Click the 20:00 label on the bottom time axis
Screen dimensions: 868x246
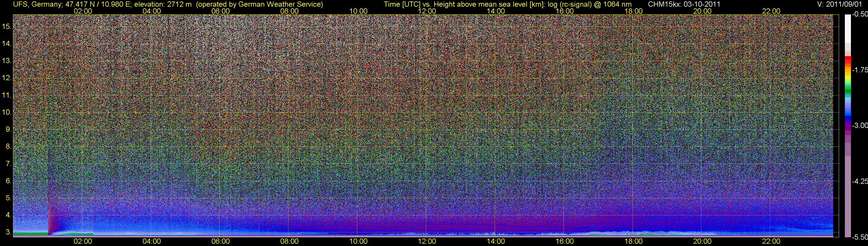tap(702, 241)
